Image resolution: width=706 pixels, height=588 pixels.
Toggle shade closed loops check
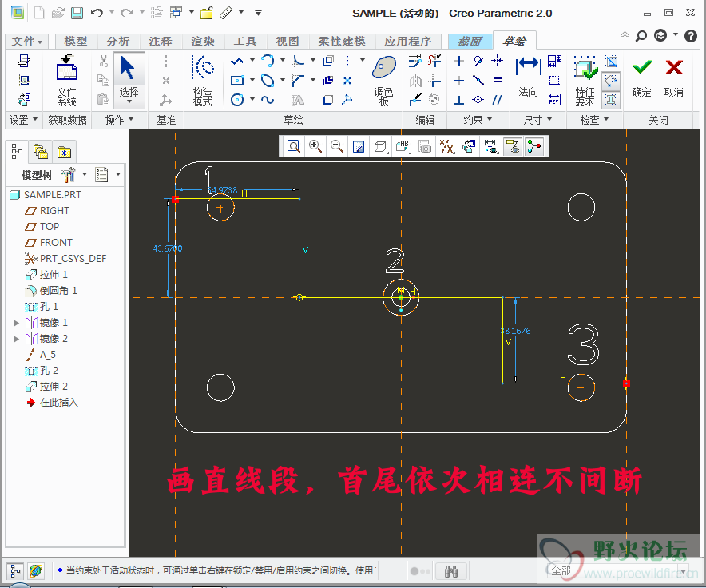point(611,100)
